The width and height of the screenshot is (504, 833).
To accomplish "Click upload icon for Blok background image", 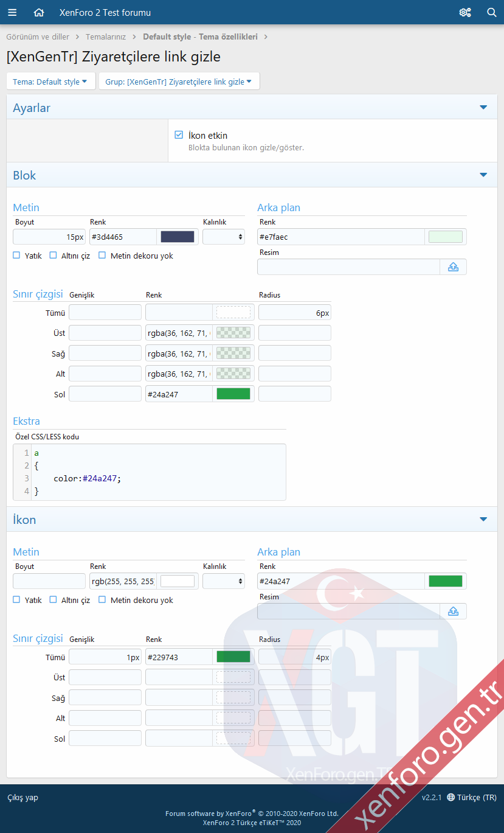I will coord(453,267).
